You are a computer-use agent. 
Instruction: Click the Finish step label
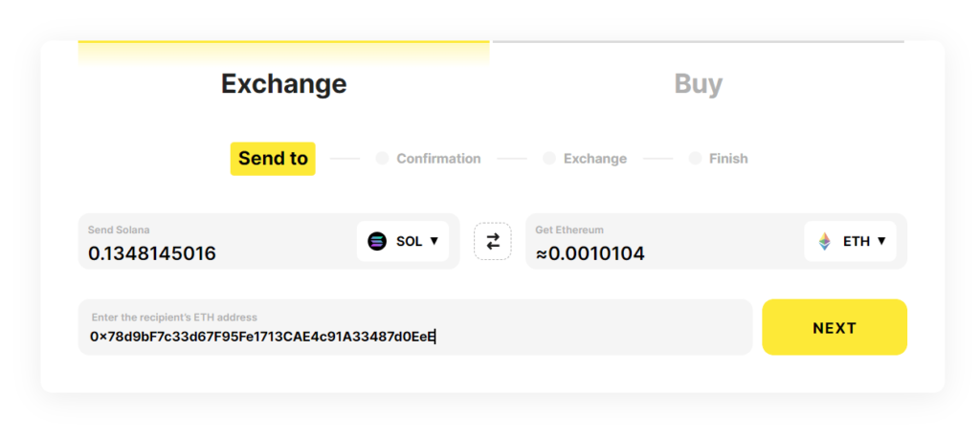728,159
